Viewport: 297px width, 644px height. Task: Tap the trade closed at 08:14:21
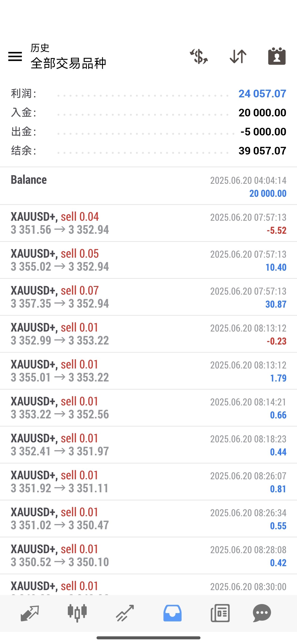tap(148, 408)
